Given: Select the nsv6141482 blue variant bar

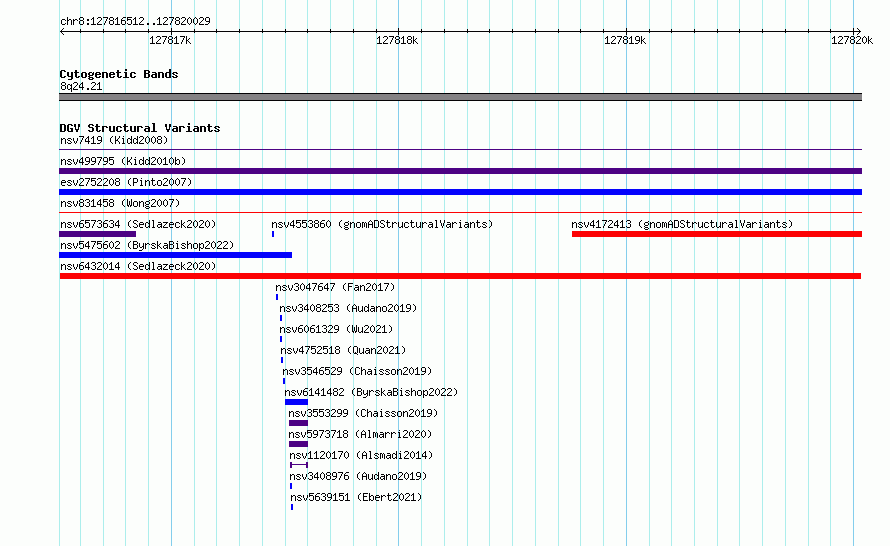Looking at the screenshot, I should point(296,402).
